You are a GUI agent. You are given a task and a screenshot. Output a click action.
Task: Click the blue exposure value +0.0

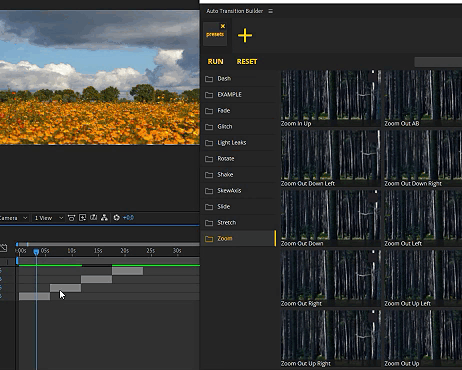[x=128, y=218]
